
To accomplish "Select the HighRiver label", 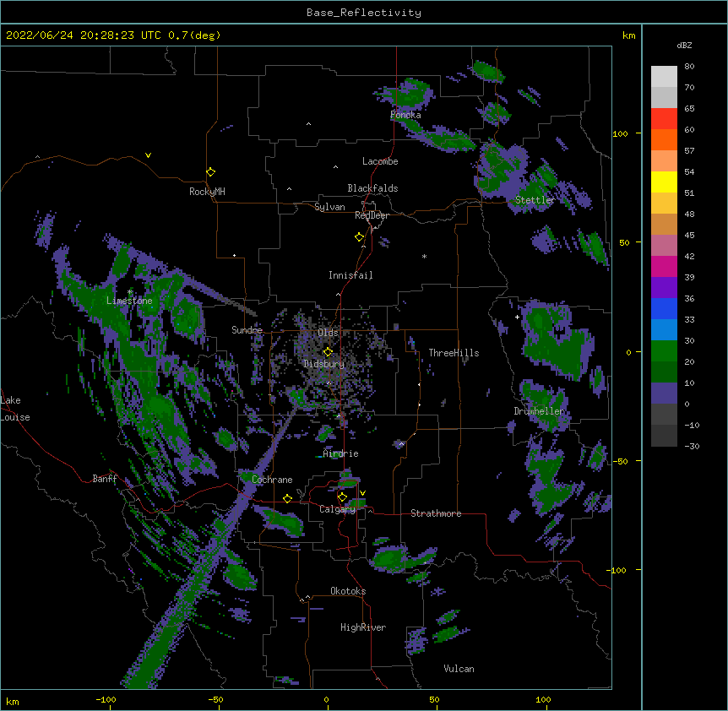I will tap(363, 627).
